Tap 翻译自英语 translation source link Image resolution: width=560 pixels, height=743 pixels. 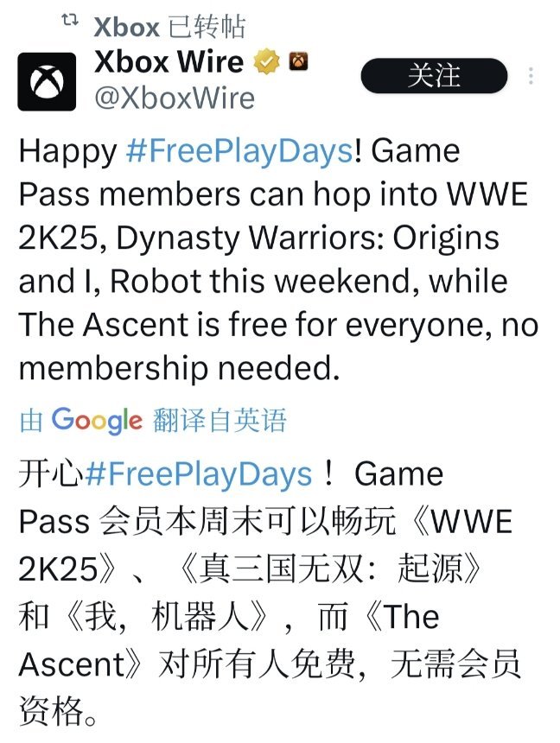220,420
